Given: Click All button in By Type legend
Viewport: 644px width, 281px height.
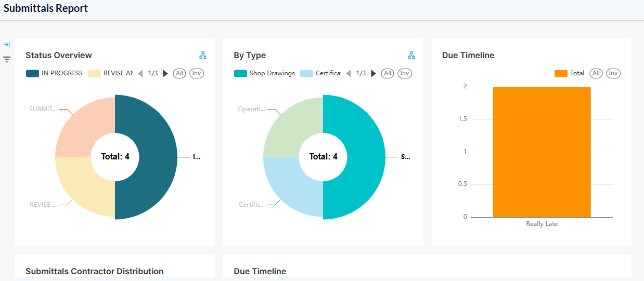Looking at the screenshot, I should [388, 73].
